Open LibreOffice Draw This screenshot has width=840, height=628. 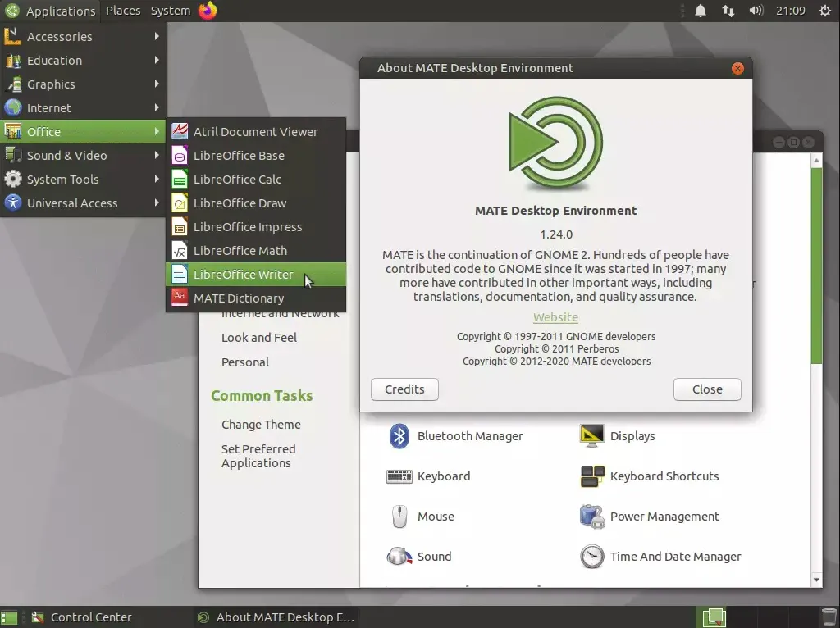[256, 203]
